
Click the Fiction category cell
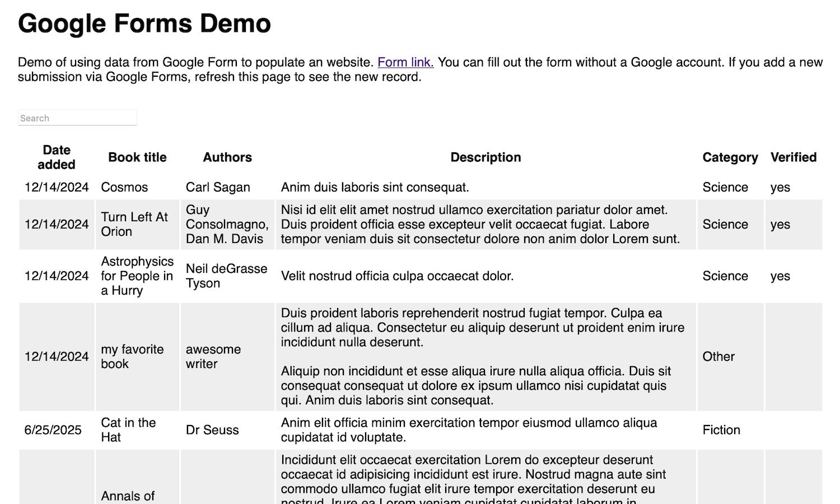[x=721, y=430]
